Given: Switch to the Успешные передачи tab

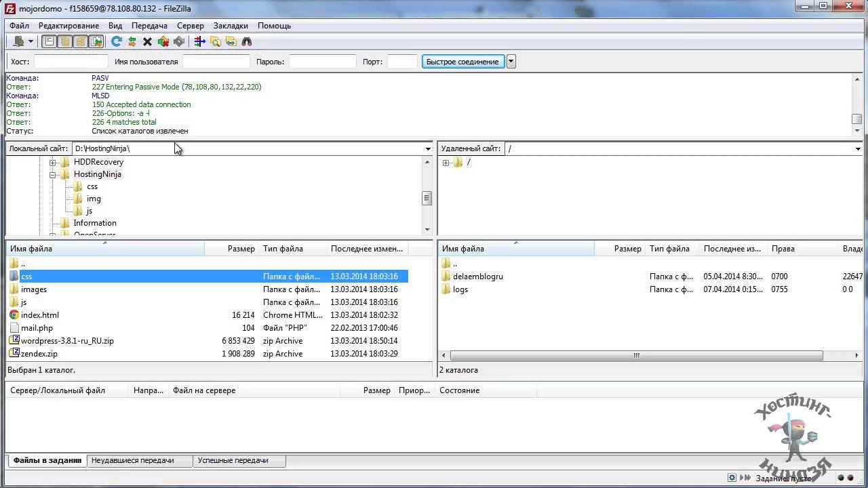Looking at the screenshot, I should 233,460.
